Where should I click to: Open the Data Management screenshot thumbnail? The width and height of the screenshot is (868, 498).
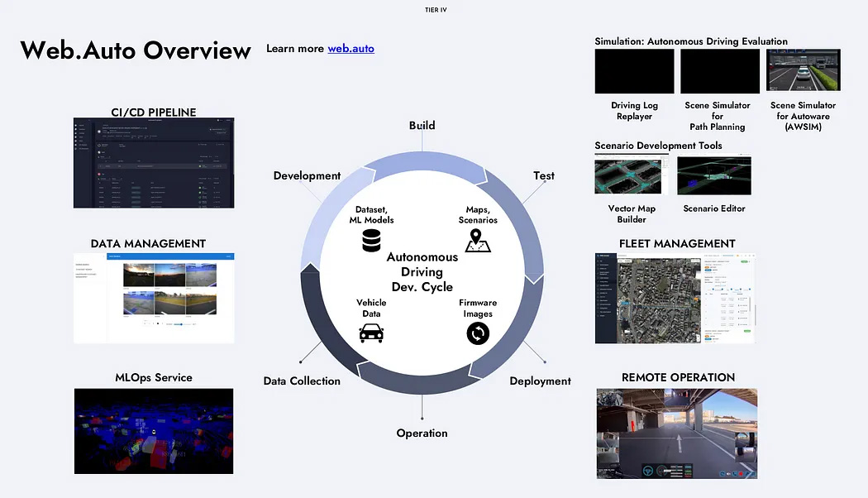(x=154, y=298)
